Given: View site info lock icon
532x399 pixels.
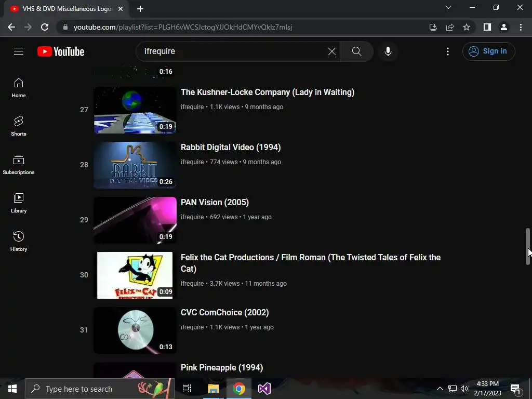Looking at the screenshot, I should click(x=65, y=27).
